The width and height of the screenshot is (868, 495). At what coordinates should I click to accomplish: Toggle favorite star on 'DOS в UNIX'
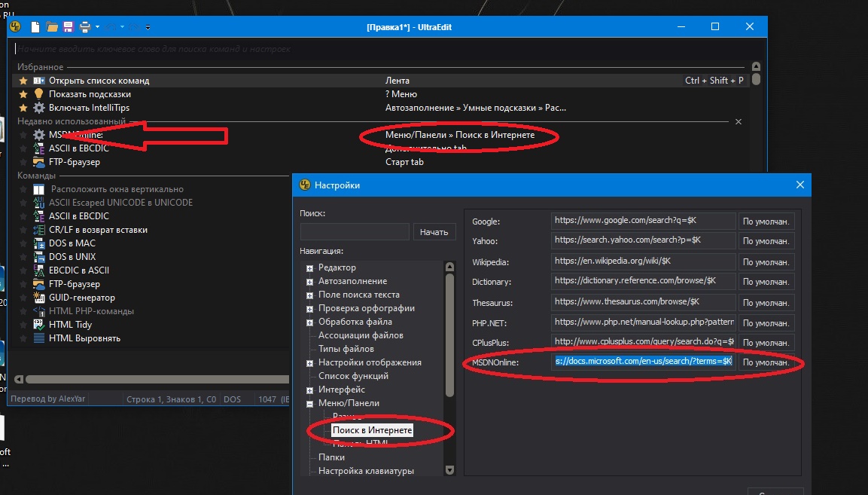click(23, 257)
